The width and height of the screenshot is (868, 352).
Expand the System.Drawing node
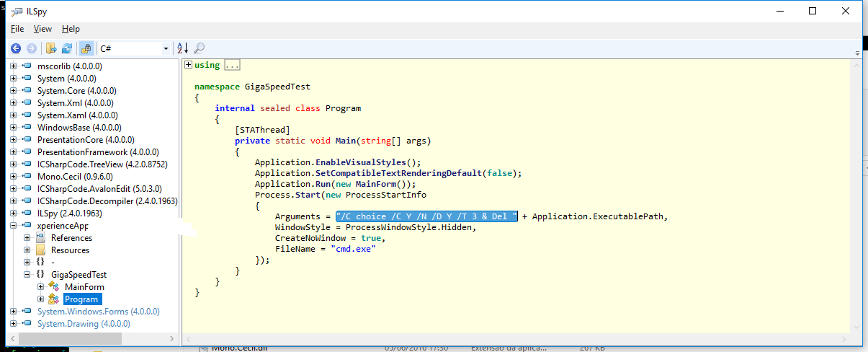pyautogui.click(x=13, y=324)
